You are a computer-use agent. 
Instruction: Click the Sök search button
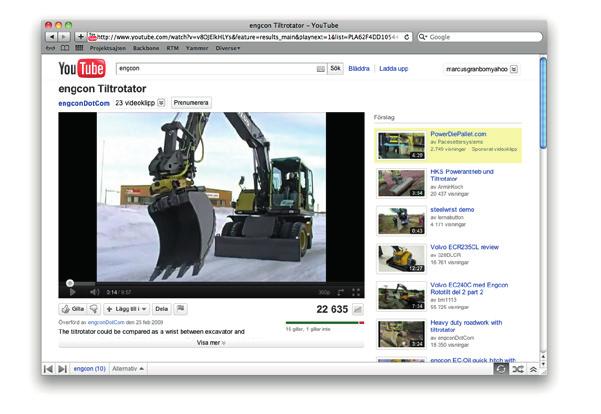click(x=335, y=69)
